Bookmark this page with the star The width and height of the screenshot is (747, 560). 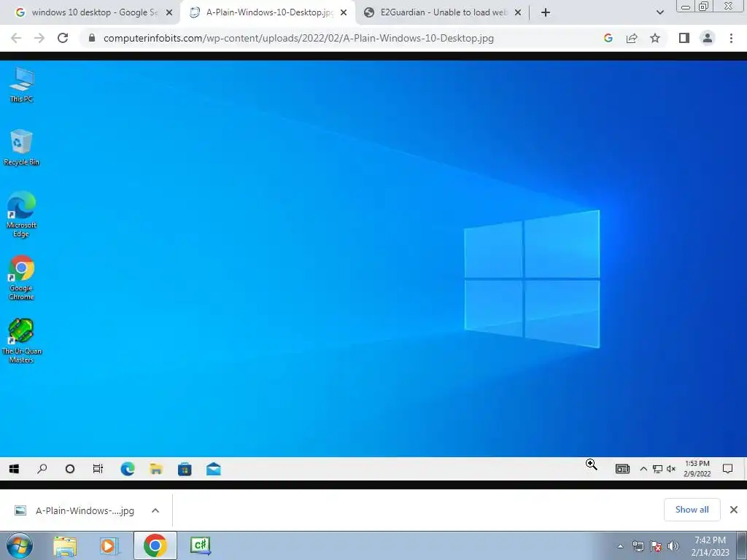(x=655, y=38)
